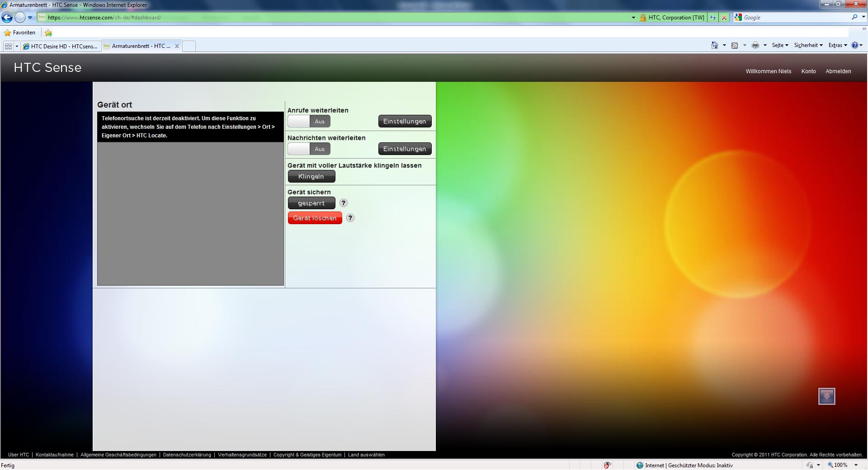Open Einstellungen for Anrufe weiterleiten
Image resolution: width=868 pixels, height=470 pixels.
405,122
